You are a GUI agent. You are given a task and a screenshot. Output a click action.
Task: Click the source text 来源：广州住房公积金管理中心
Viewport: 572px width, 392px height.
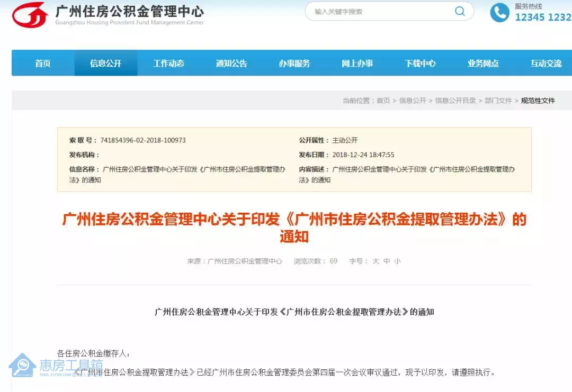(235, 261)
